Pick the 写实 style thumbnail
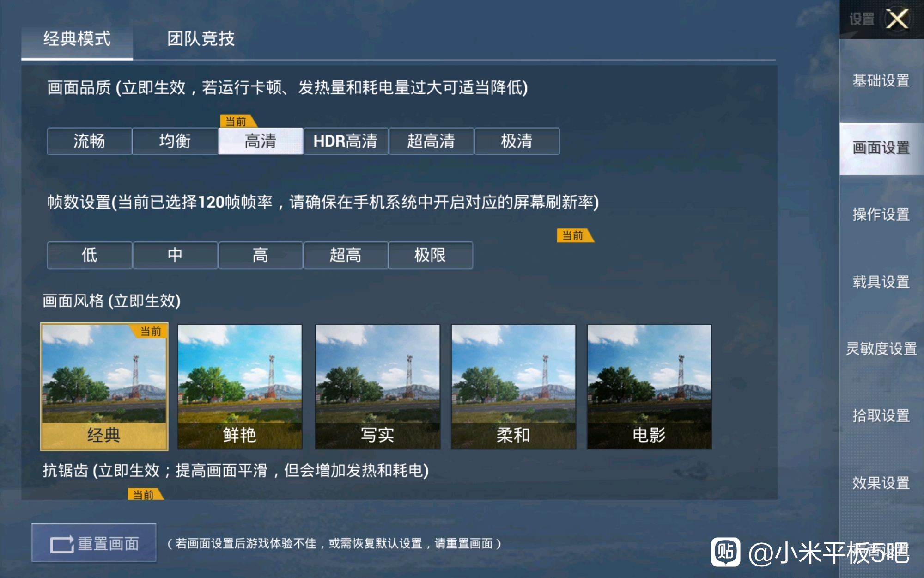 [377, 387]
